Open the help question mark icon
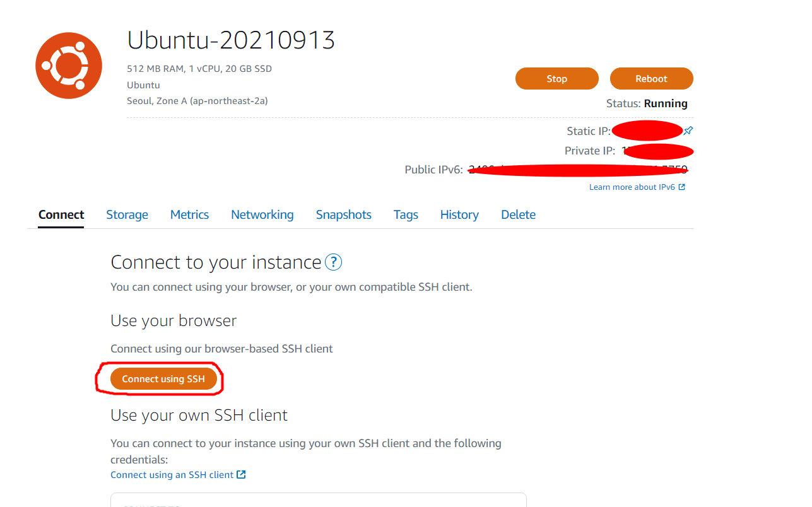The height and width of the screenshot is (507, 812). 333,262
